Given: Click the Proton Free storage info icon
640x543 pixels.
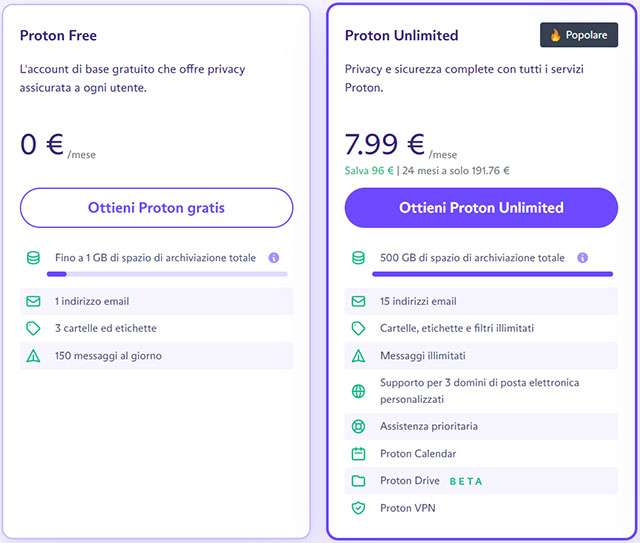Looking at the screenshot, I should coord(273,258).
